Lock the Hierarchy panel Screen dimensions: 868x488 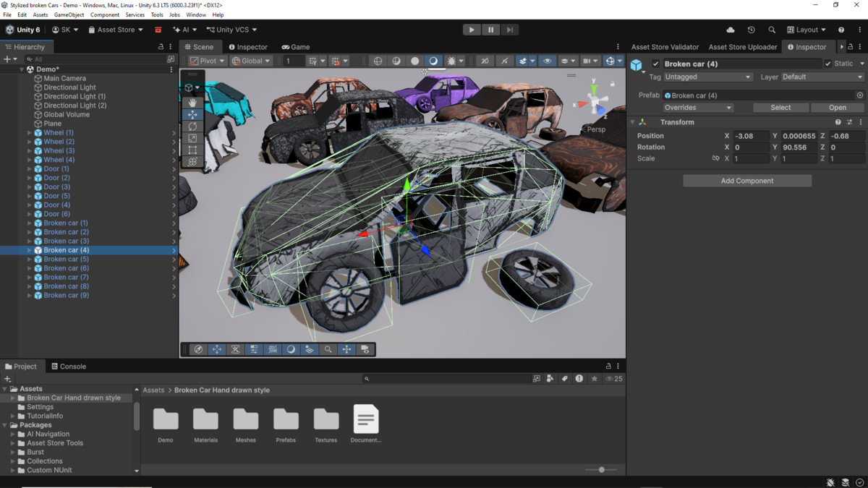[x=161, y=47]
